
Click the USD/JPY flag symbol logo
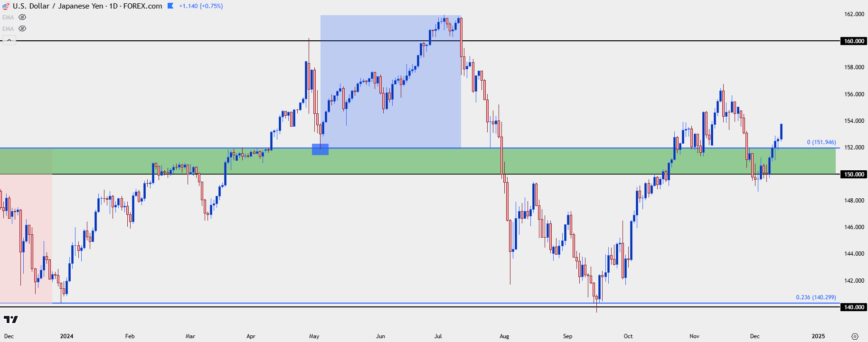click(x=6, y=6)
